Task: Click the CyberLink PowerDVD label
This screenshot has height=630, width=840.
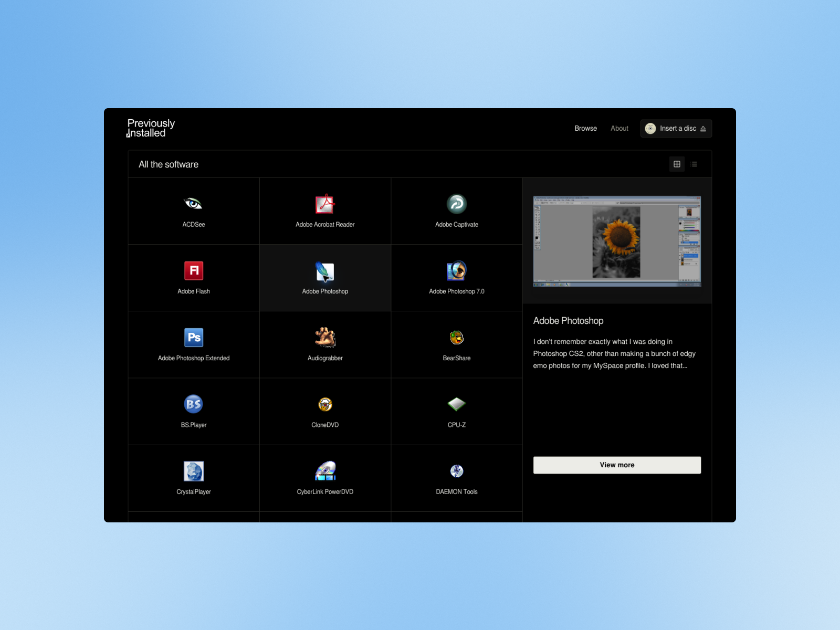Action: pos(325,492)
